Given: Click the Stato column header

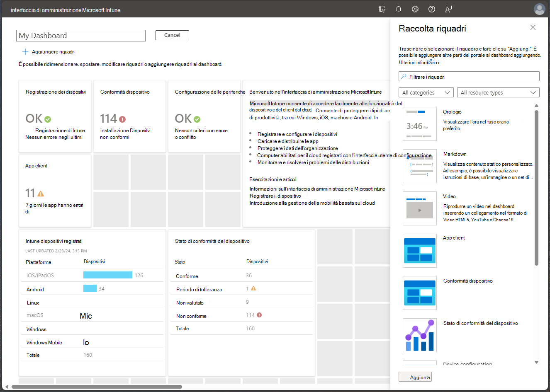Looking at the screenshot, I should tap(180, 262).
